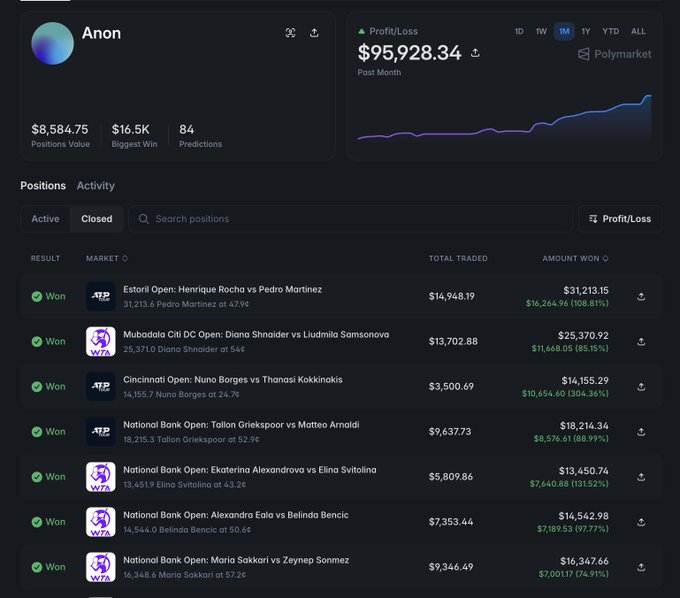Image resolution: width=680 pixels, height=598 pixels.
Task: Sort by the AMOUNT WON column
Action: click(575, 258)
